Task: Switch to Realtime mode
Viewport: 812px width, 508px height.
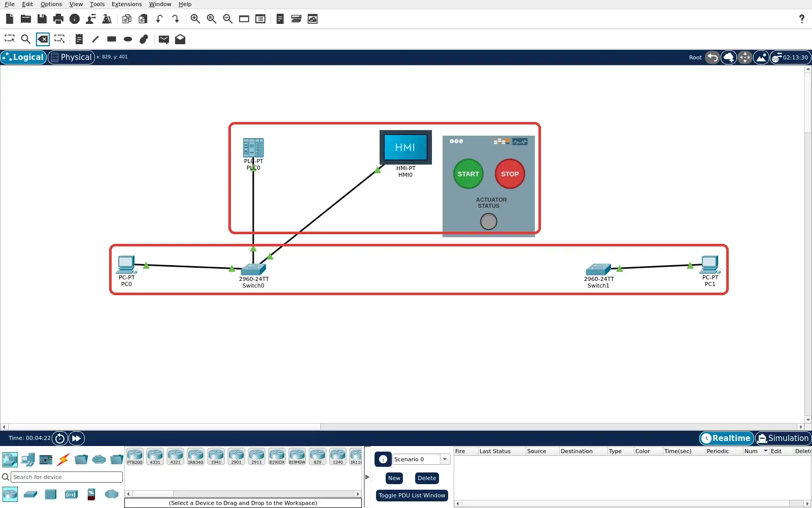Action: coord(727,438)
